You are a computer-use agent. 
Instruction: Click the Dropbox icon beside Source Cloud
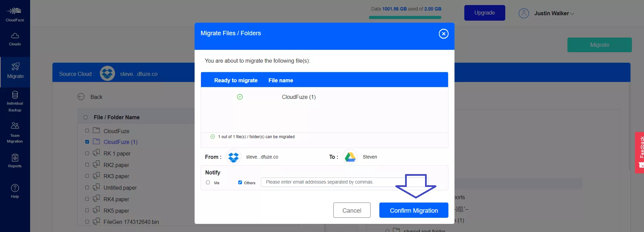108,73
